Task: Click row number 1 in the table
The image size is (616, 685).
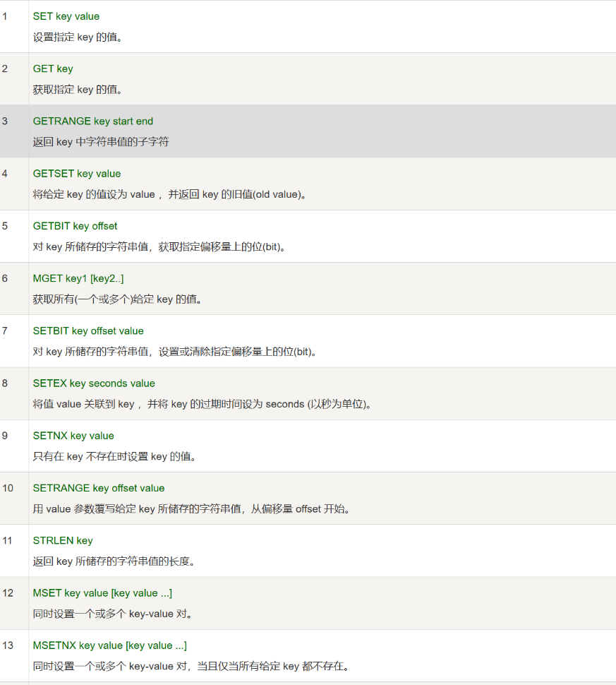Action: coord(14,26)
